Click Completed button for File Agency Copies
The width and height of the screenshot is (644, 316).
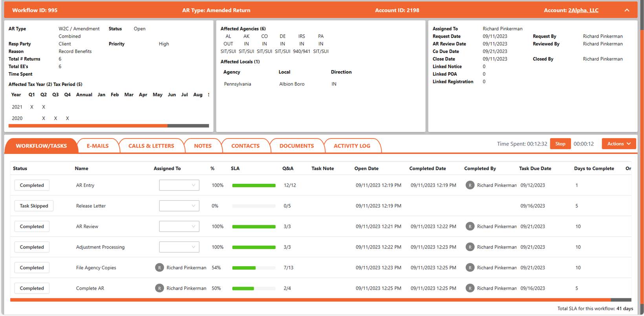pos(32,268)
